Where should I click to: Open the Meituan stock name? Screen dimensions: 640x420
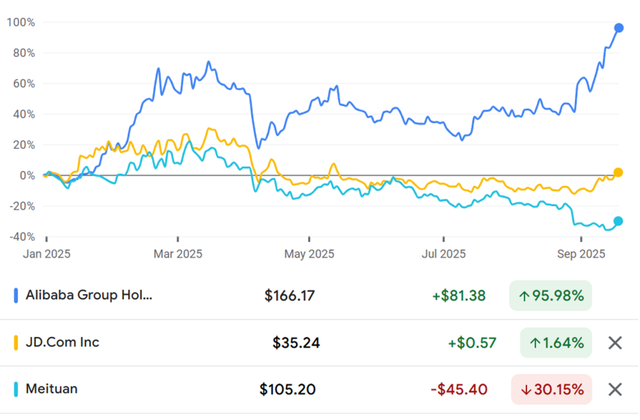coord(52,389)
